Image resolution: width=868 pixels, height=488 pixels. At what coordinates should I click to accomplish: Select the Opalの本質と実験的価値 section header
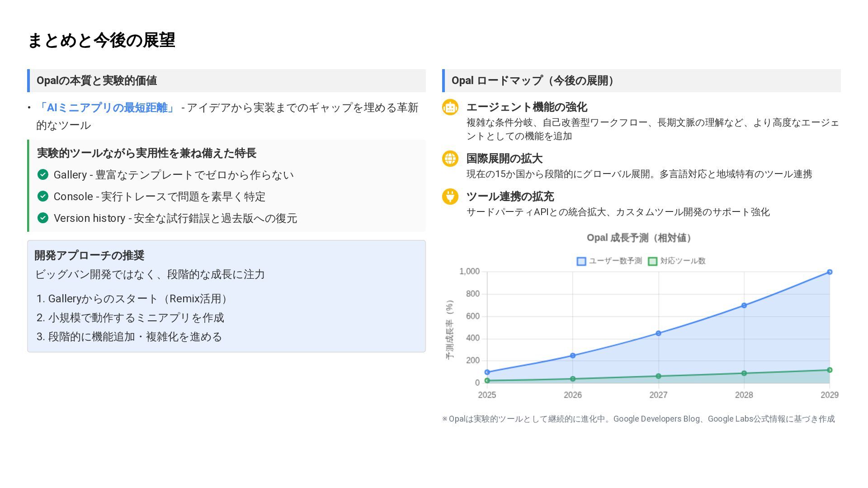(x=97, y=80)
